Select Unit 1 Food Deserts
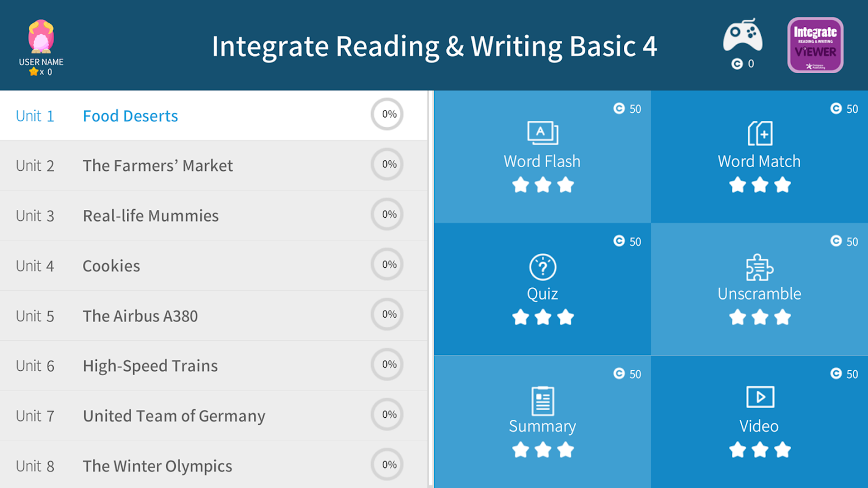This screenshot has width=868, height=488. [x=130, y=116]
